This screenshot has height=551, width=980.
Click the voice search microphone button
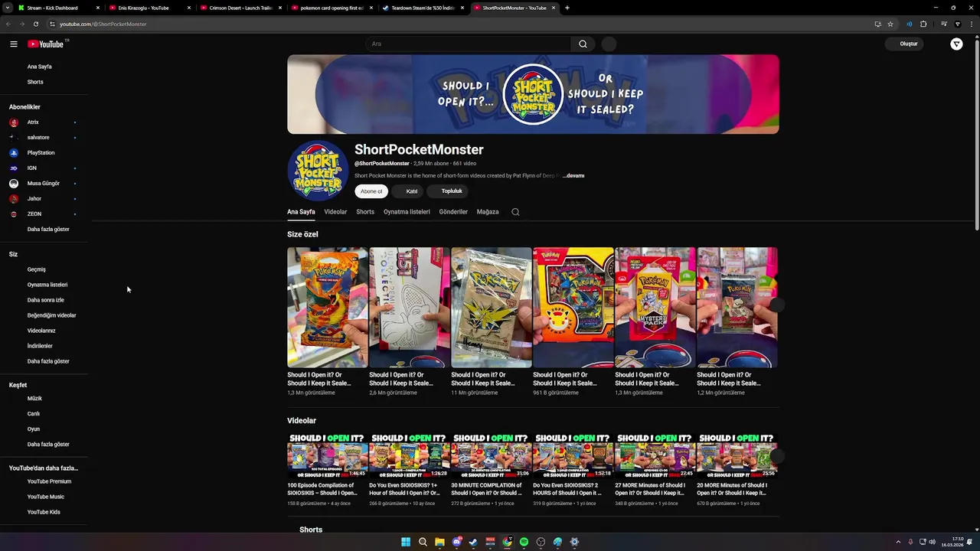(x=609, y=44)
